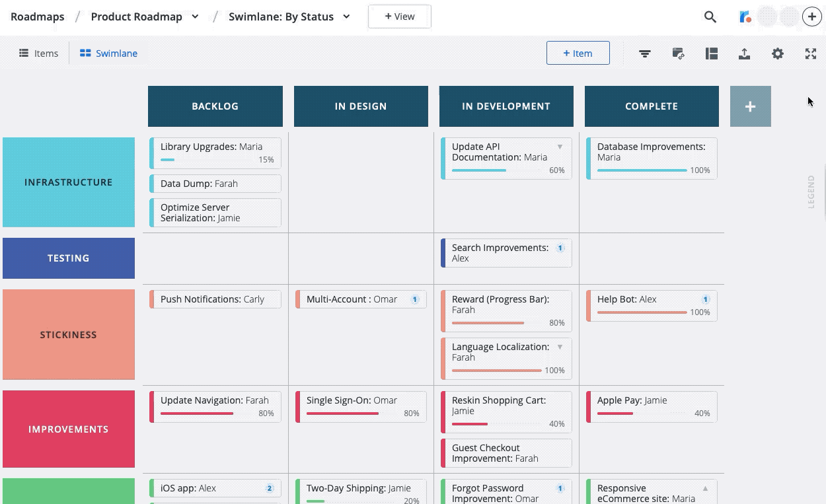
Task: Click the + View button
Action: pos(400,17)
